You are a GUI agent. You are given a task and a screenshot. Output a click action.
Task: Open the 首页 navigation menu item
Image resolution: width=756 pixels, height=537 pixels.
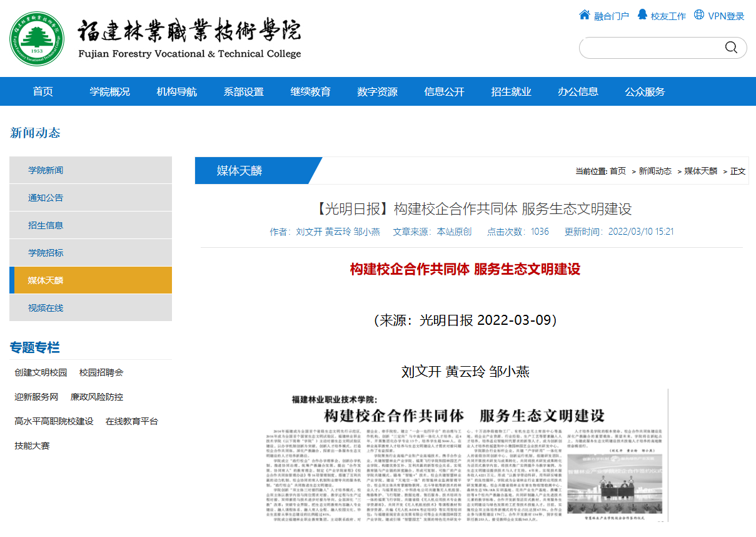[43, 92]
